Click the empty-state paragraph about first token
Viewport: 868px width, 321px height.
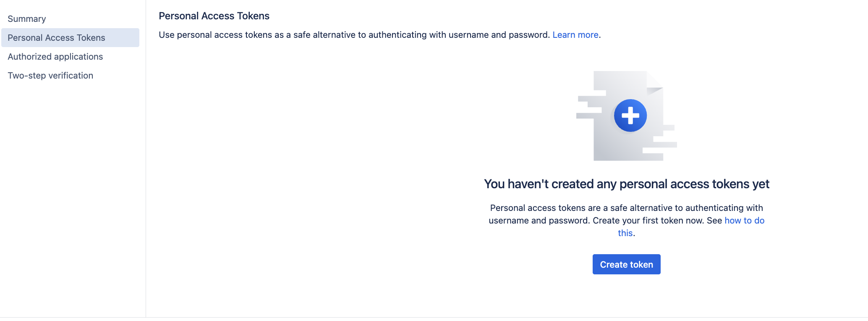pos(604,214)
